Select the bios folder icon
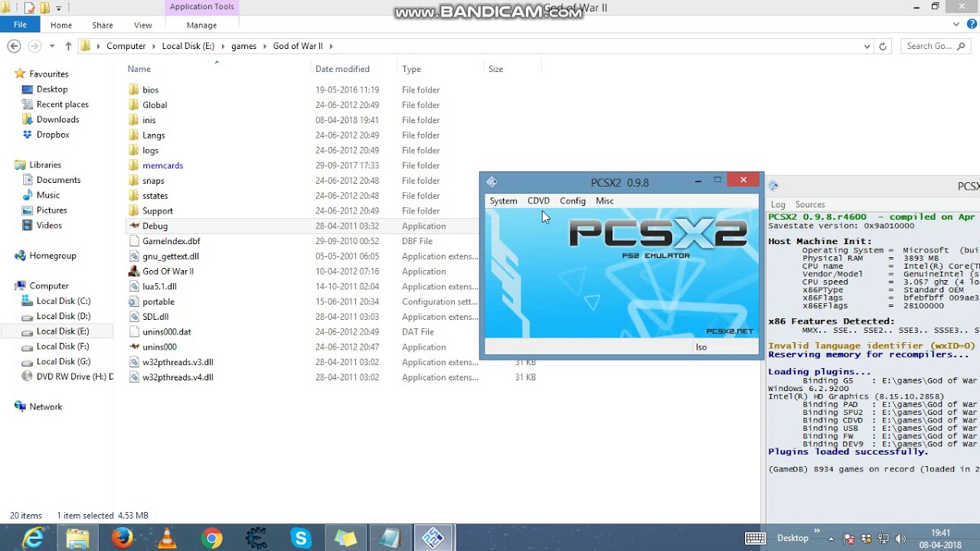The image size is (980, 551). point(134,90)
